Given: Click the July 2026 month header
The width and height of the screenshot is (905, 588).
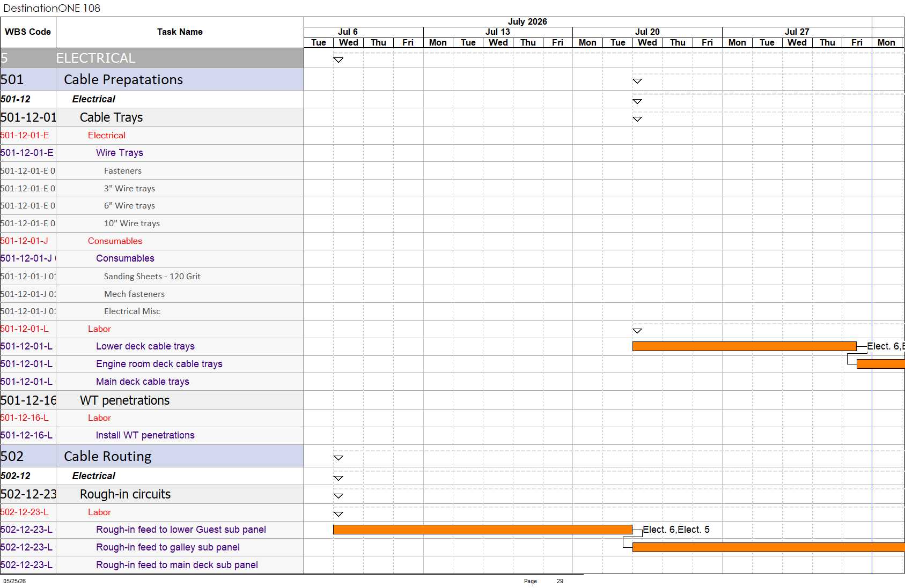Looking at the screenshot, I should [x=527, y=22].
